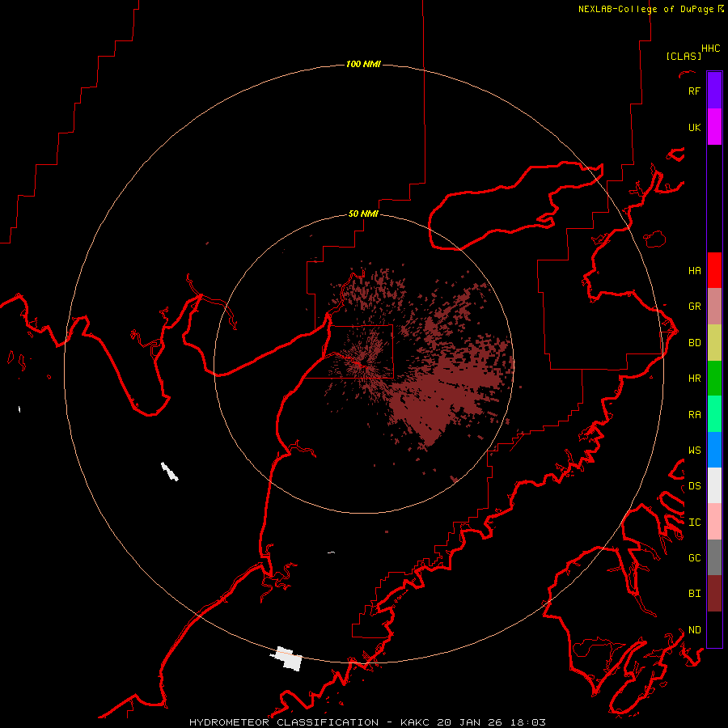Click the RF legend label
This screenshot has width=728, height=728.
694,91
